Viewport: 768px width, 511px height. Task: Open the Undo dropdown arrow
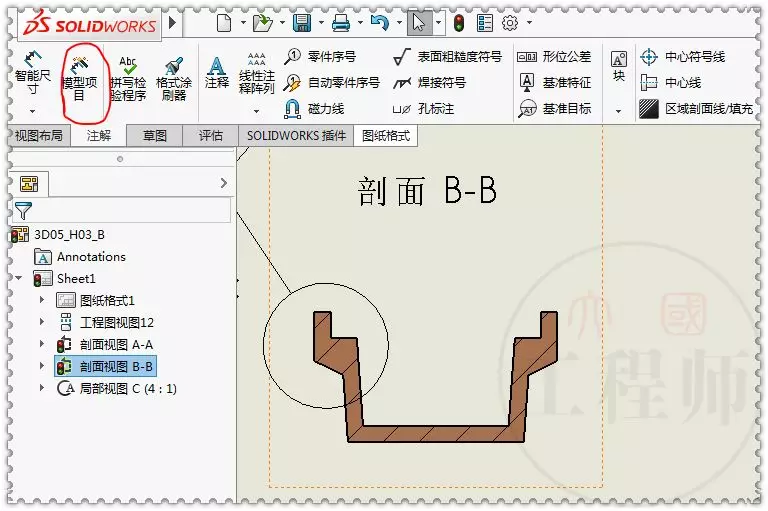pyautogui.click(x=399, y=23)
